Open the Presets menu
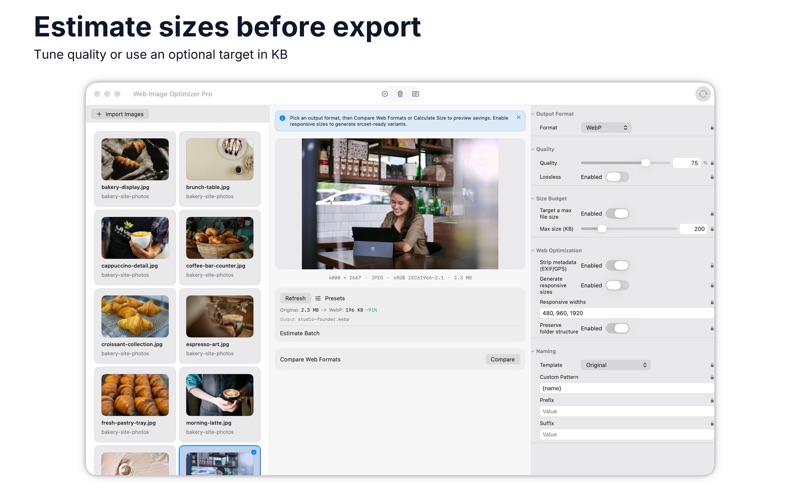 point(330,298)
